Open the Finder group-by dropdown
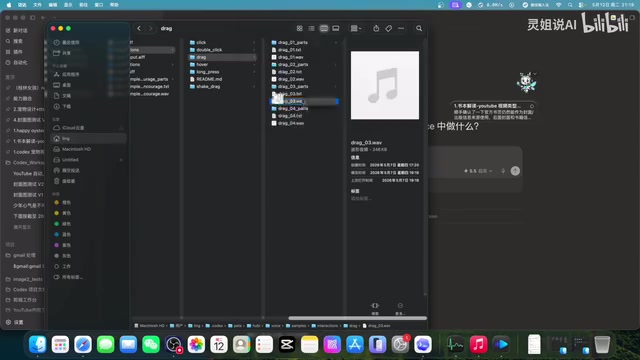This screenshot has width=640, height=360. 356,28
